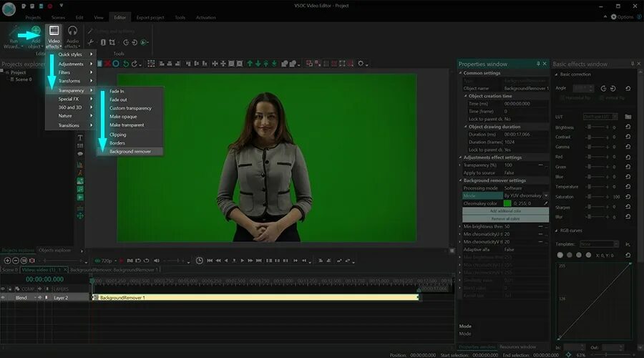This screenshot has height=358, width=644.
Task: Click the first green up-arrow order icon
Action: 250,64
